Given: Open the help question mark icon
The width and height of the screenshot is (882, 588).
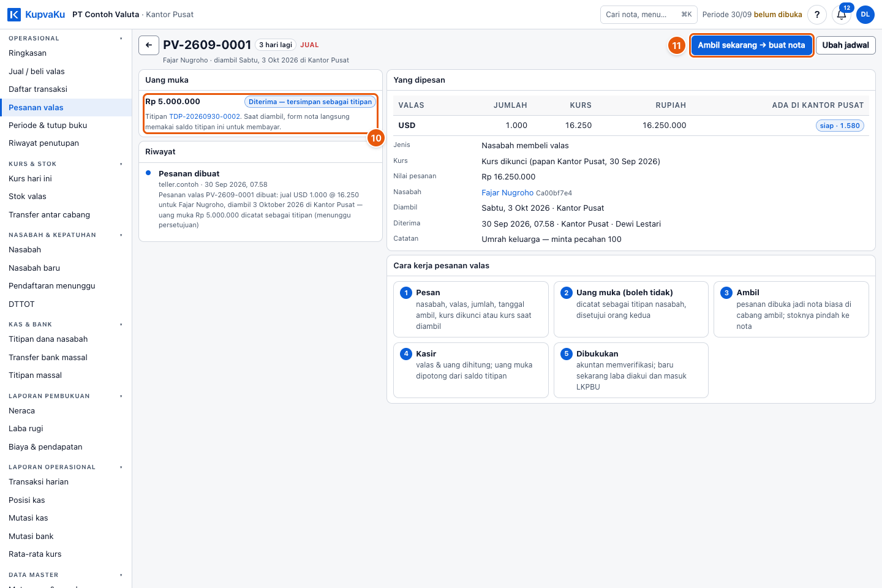Looking at the screenshot, I should [817, 15].
